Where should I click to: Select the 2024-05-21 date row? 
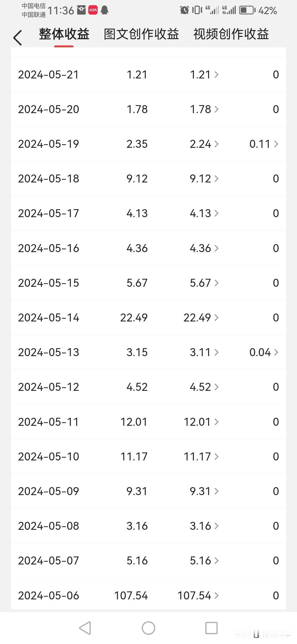tap(148, 75)
